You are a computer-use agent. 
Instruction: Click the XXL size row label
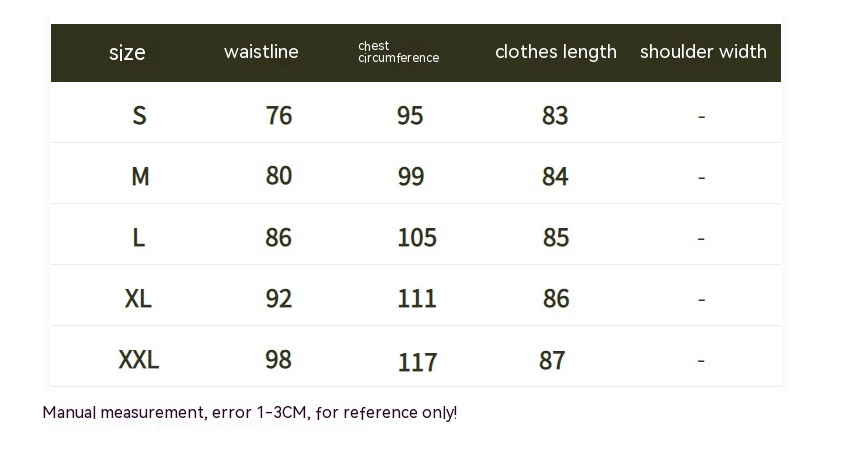[139, 360]
